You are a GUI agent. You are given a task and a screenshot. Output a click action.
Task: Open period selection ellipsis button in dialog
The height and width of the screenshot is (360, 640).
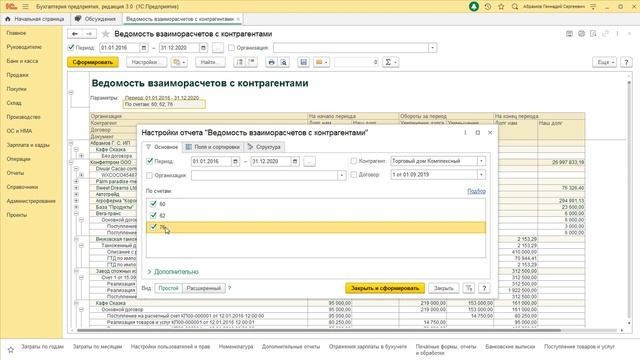pos(309,161)
